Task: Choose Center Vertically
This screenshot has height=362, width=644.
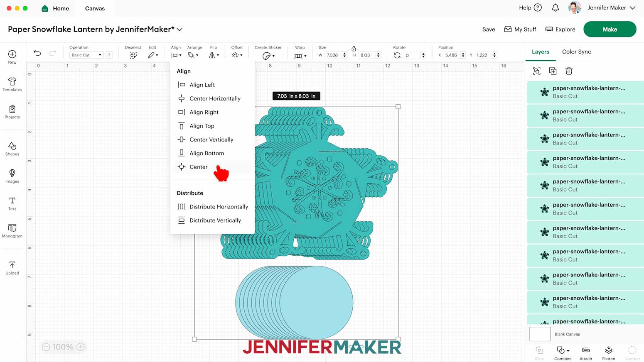Action: (212, 139)
